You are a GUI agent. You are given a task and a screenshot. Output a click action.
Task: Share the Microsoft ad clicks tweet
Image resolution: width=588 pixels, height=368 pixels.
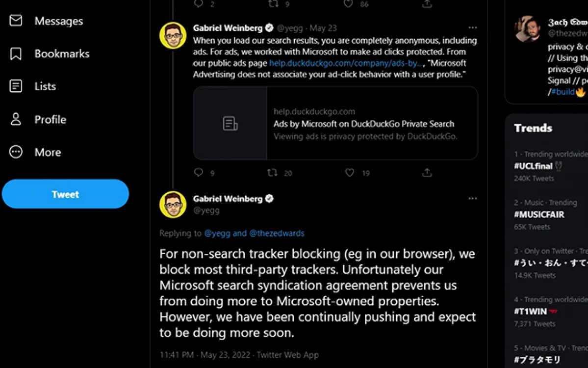click(x=427, y=173)
